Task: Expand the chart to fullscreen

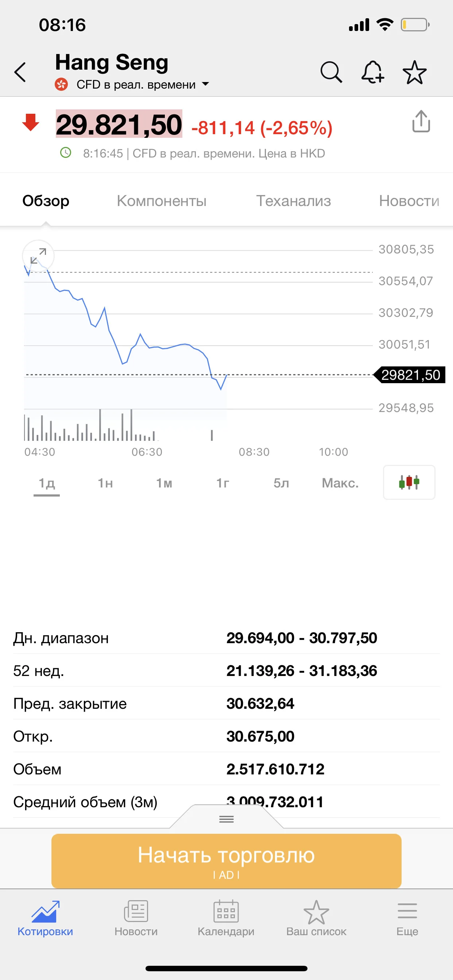Action: [x=38, y=256]
